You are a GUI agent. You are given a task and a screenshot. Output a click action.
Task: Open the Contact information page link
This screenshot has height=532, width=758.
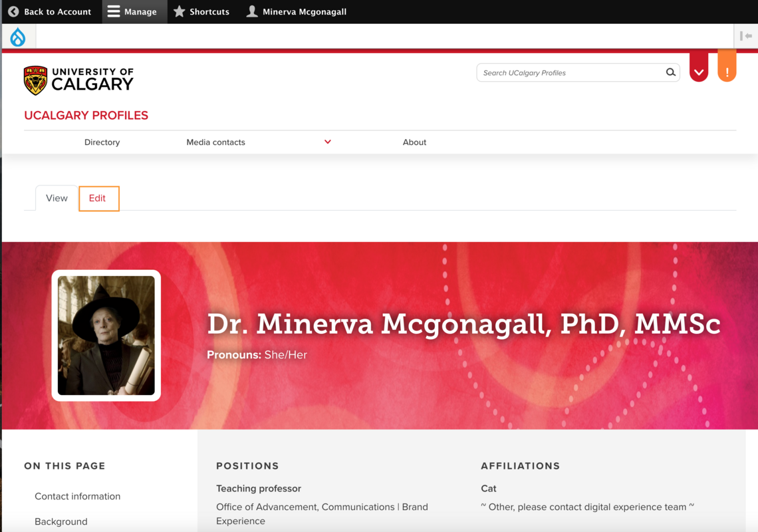coord(77,496)
